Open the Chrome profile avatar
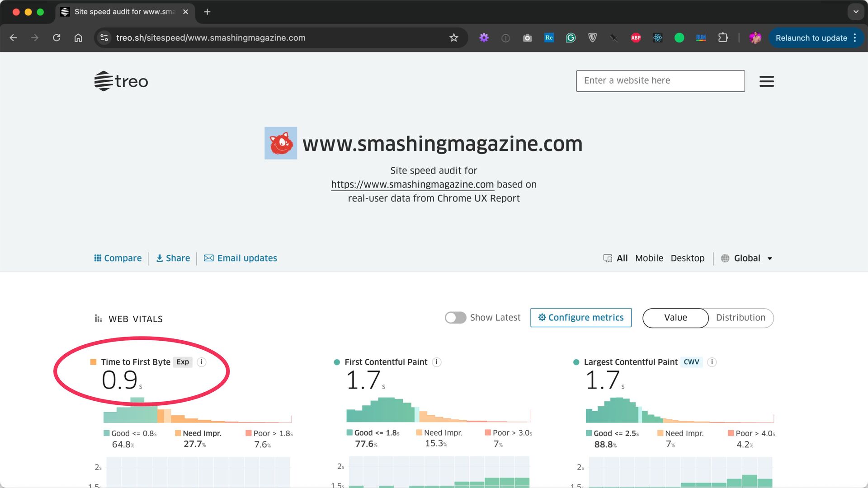Image resolution: width=868 pixels, height=488 pixels. tap(755, 38)
